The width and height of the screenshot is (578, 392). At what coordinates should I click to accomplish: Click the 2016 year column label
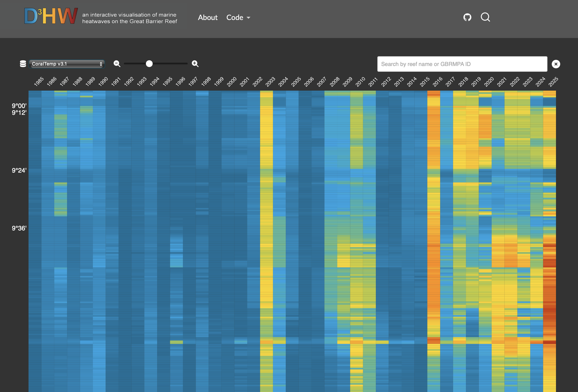pyautogui.click(x=437, y=82)
